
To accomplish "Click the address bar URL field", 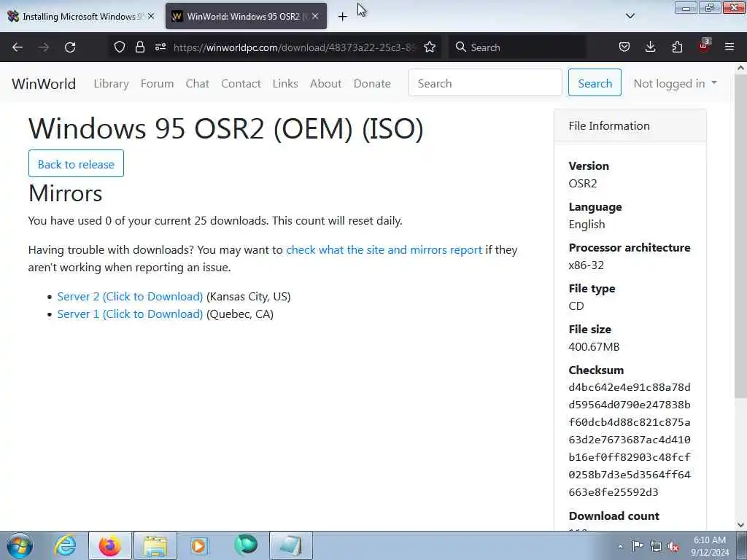I will click(295, 47).
